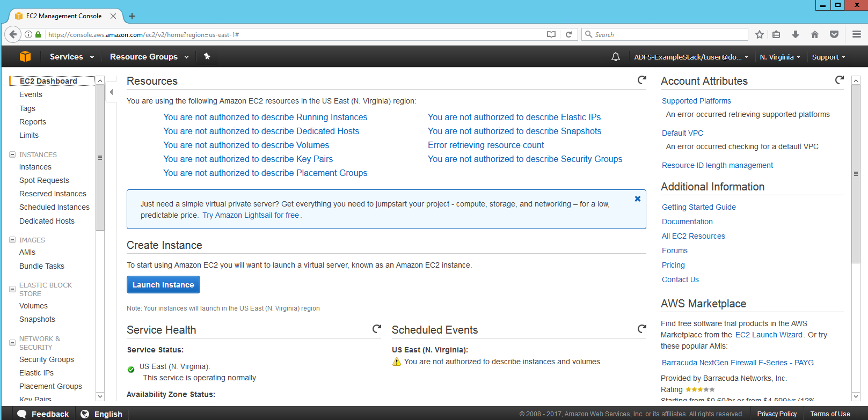Open the Services dropdown menu
This screenshot has width=868, height=420.
coord(72,57)
